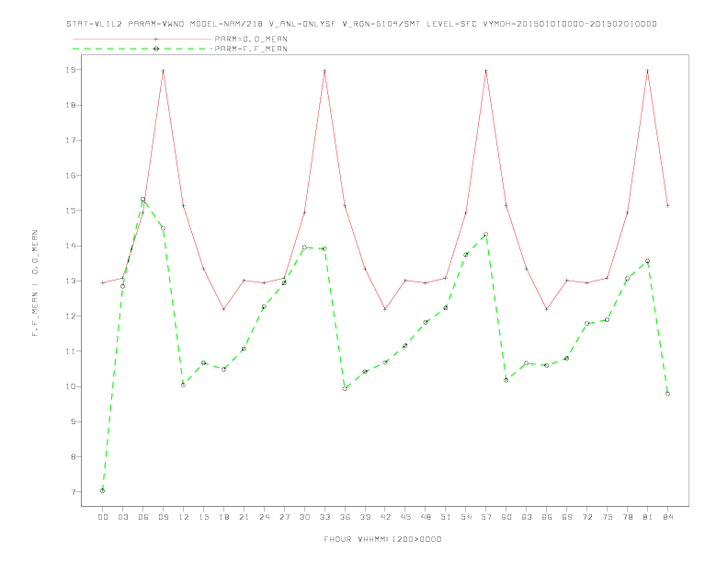This screenshot has width=728, height=563.
Task: Click x-axis tick label 72
Action: [x=586, y=517]
